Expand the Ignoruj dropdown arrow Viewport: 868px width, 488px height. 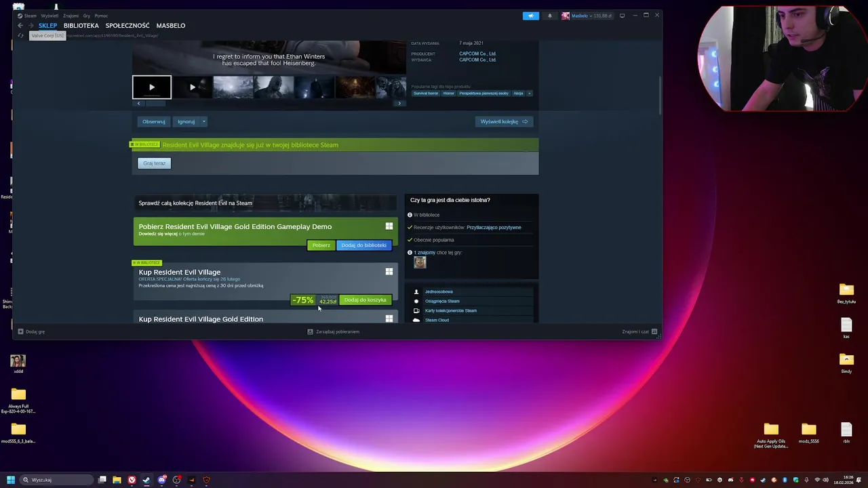(203, 121)
